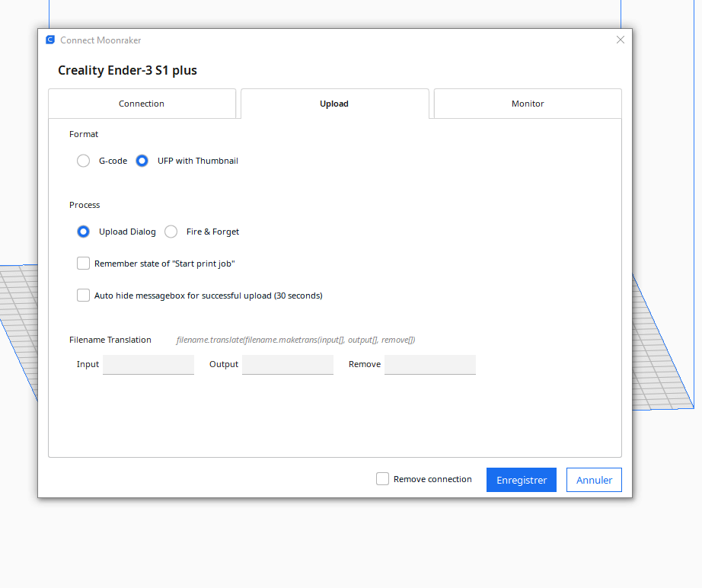Click the Connect Moonraker title bar text
The width and height of the screenshot is (702, 588).
click(101, 40)
